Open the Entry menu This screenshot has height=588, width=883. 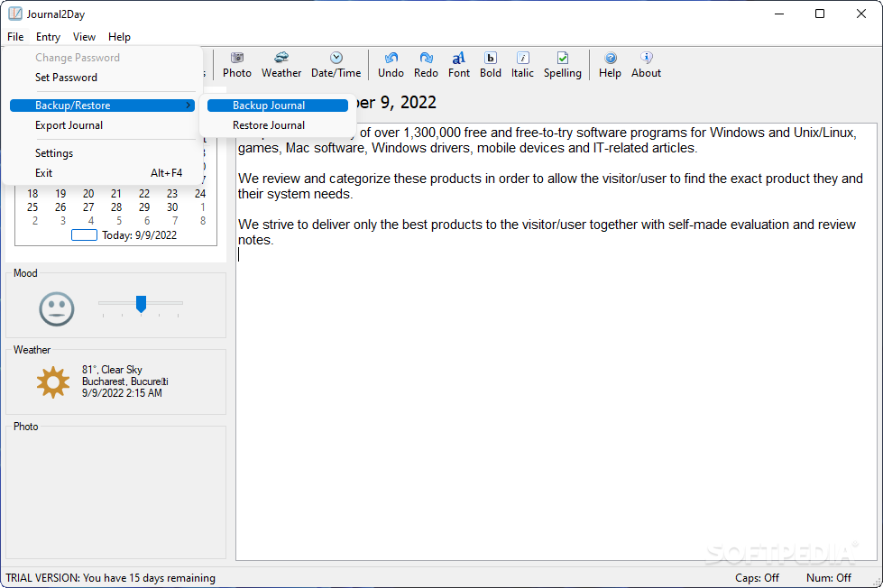click(x=48, y=37)
